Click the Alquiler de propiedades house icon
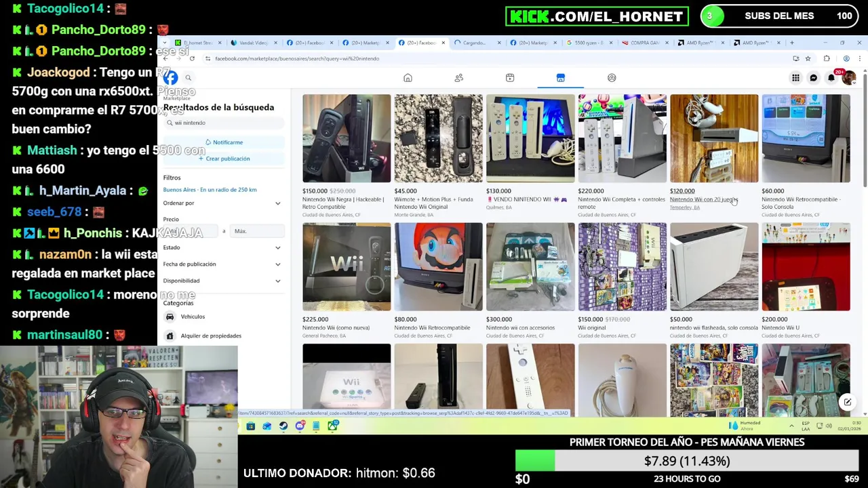Viewport: 868px width, 488px height. tap(170, 335)
